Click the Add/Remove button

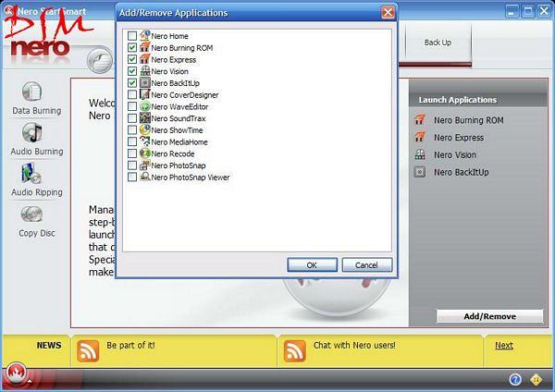coord(489,316)
